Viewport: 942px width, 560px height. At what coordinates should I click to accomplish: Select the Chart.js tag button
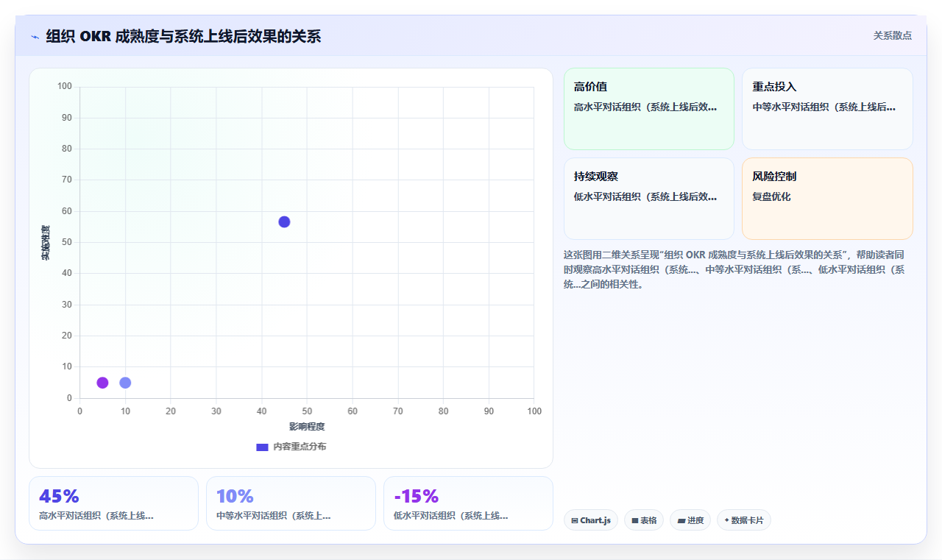coord(591,520)
